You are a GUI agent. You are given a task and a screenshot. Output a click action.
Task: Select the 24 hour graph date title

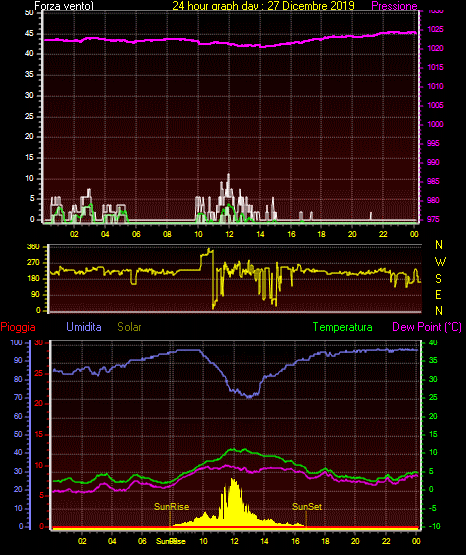point(263,6)
